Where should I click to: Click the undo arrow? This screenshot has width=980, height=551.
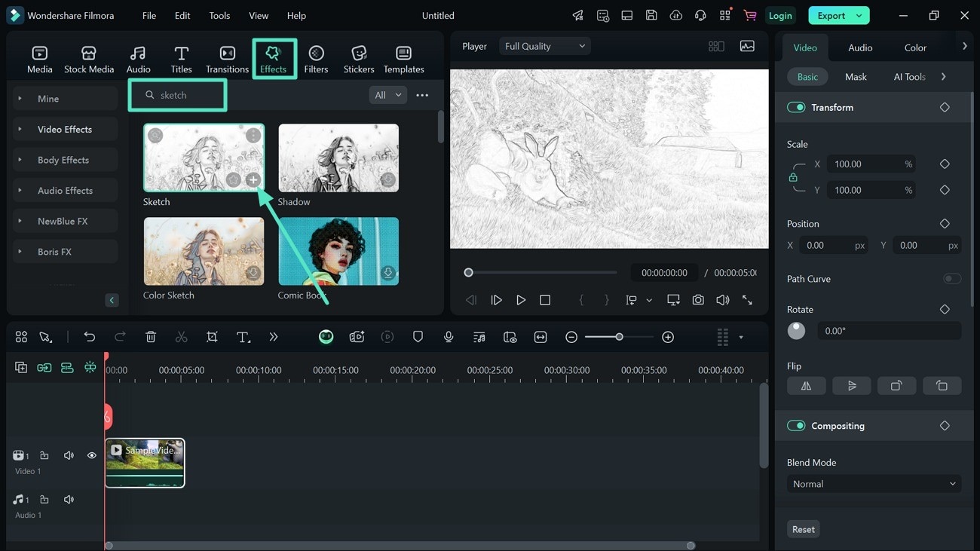[90, 337]
